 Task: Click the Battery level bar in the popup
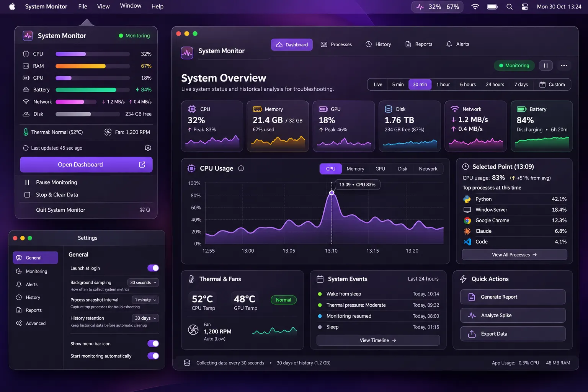tap(93, 90)
